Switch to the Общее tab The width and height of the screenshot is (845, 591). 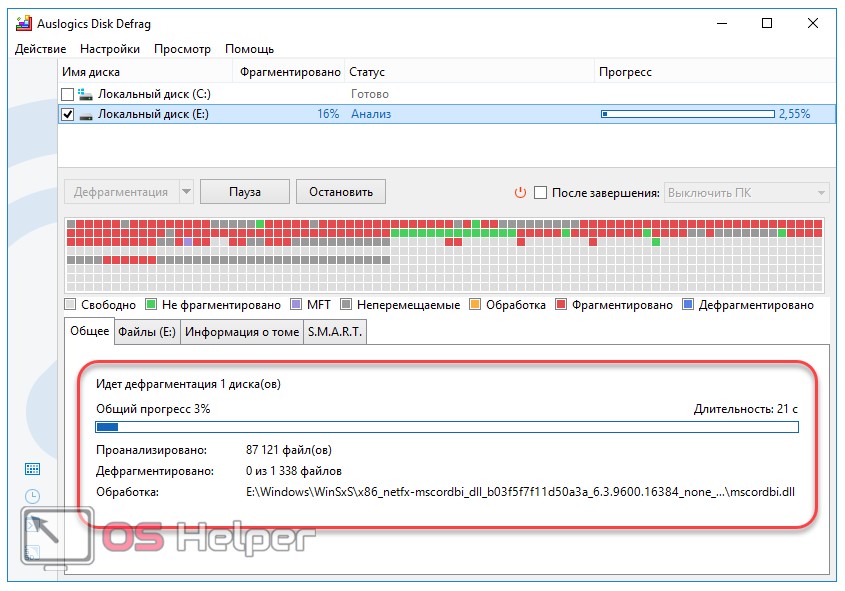[x=89, y=331]
